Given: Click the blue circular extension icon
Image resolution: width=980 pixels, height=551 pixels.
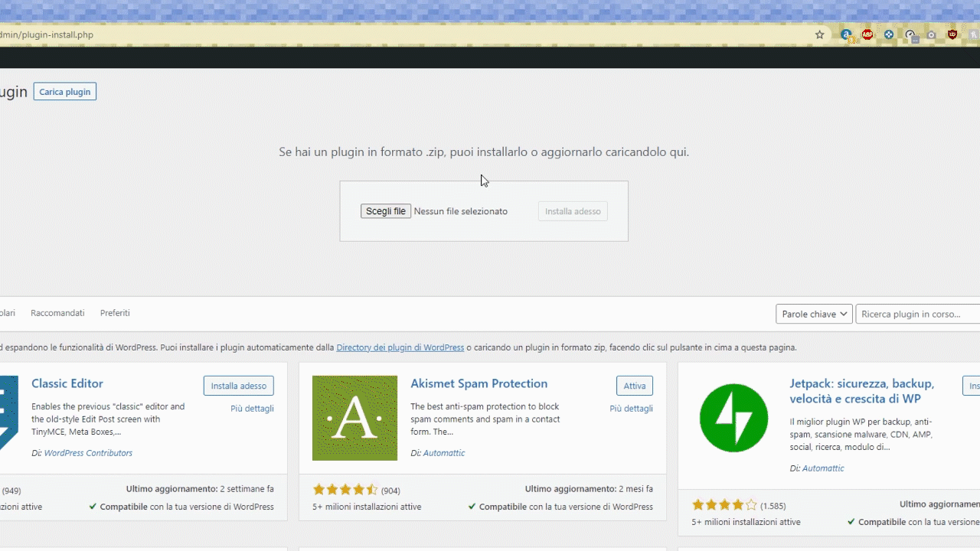Looking at the screenshot, I should (889, 34).
